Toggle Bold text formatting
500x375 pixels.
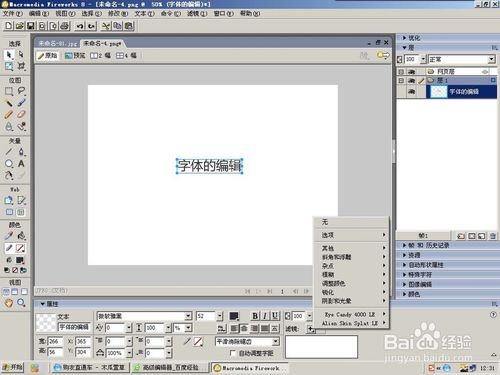point(255,316)
